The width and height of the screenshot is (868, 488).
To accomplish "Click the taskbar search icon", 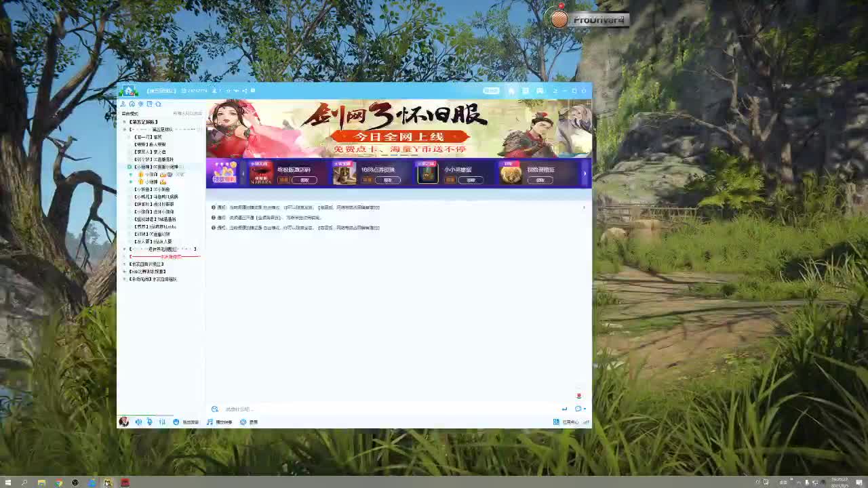I will [x=24, y=483].
